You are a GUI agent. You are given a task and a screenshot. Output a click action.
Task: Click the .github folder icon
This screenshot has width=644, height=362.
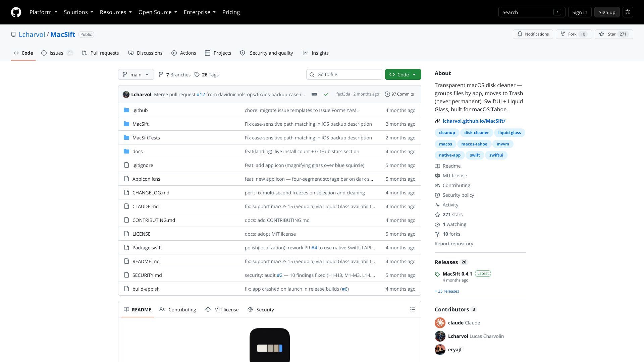(126, 110)
